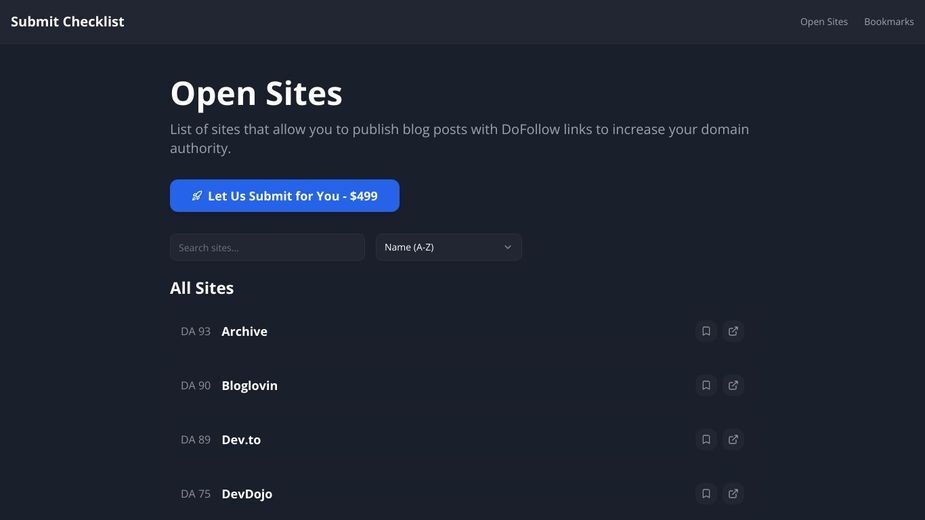Select the Archive site name
This screenshot has height=520, width=925.
tap(244, 332)
